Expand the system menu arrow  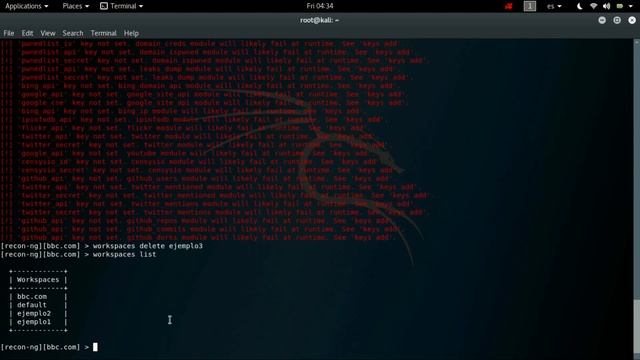click(631, 6)
